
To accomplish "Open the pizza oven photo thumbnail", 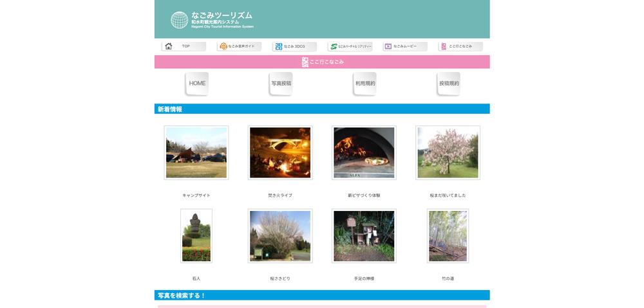I will [x=364, y=152].
